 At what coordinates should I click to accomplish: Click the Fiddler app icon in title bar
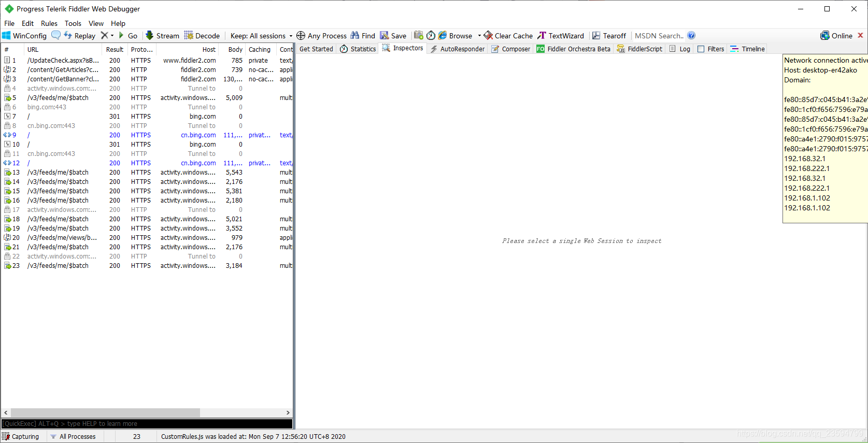pos(9,9)
